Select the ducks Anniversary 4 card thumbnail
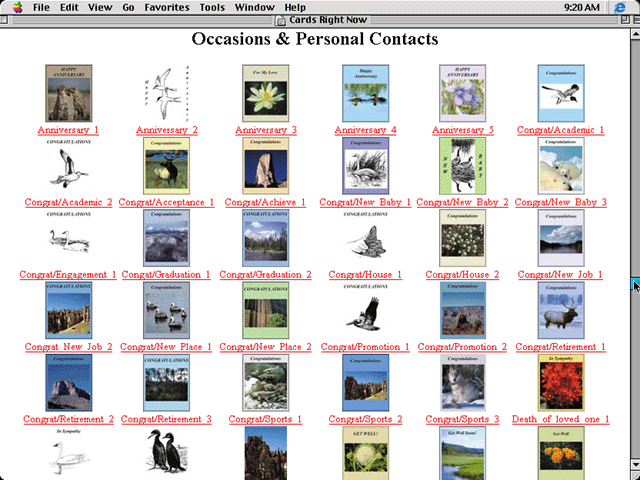This screenshot has height=480, width=640. 366,93
